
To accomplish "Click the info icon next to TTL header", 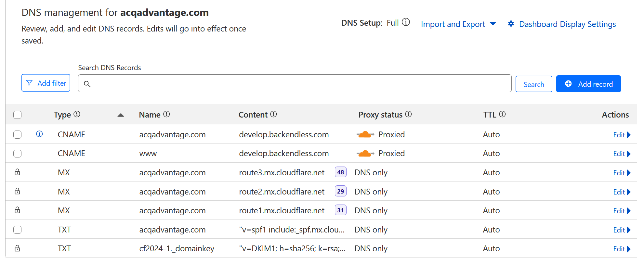I will tap(502, 114).
